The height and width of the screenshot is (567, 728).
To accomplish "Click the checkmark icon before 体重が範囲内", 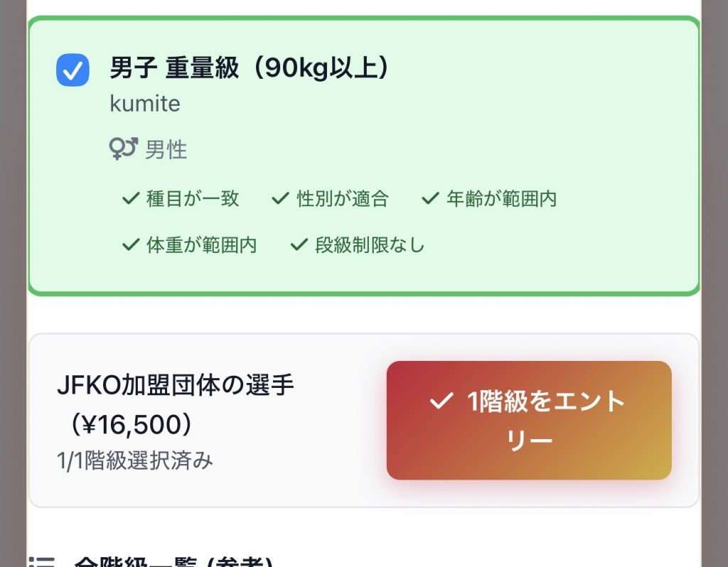I will pyautogui.click(x=129, y=245).
